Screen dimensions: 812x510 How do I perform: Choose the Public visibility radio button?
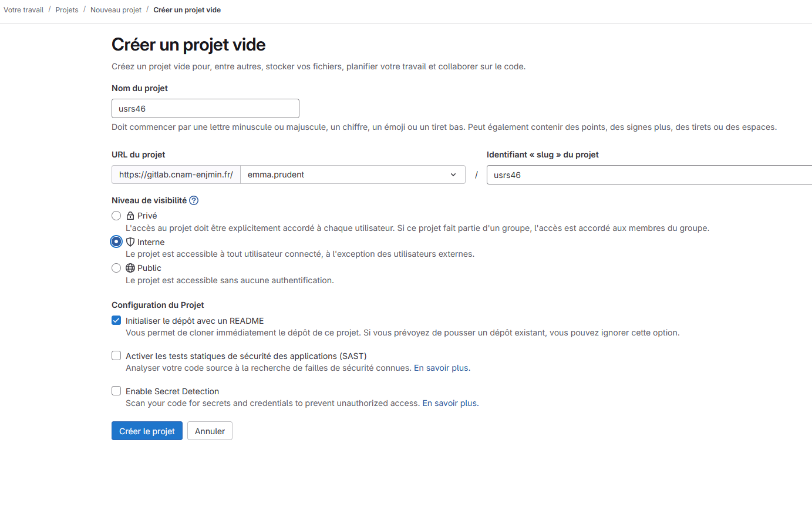pos(116,268)
